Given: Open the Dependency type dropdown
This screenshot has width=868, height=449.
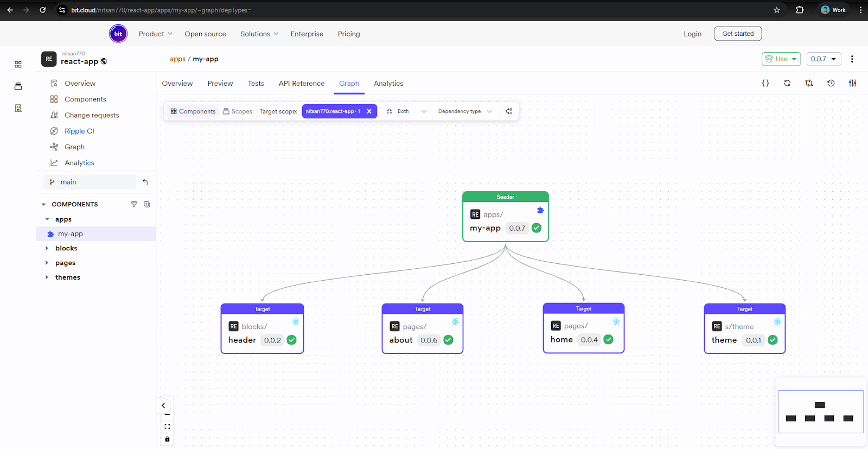Looking at the screenshot, I should 465,111.
